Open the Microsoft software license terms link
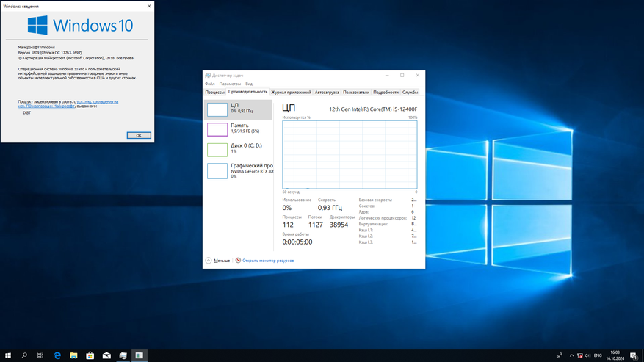Screen dimensions: 644x362 [97, 102]
